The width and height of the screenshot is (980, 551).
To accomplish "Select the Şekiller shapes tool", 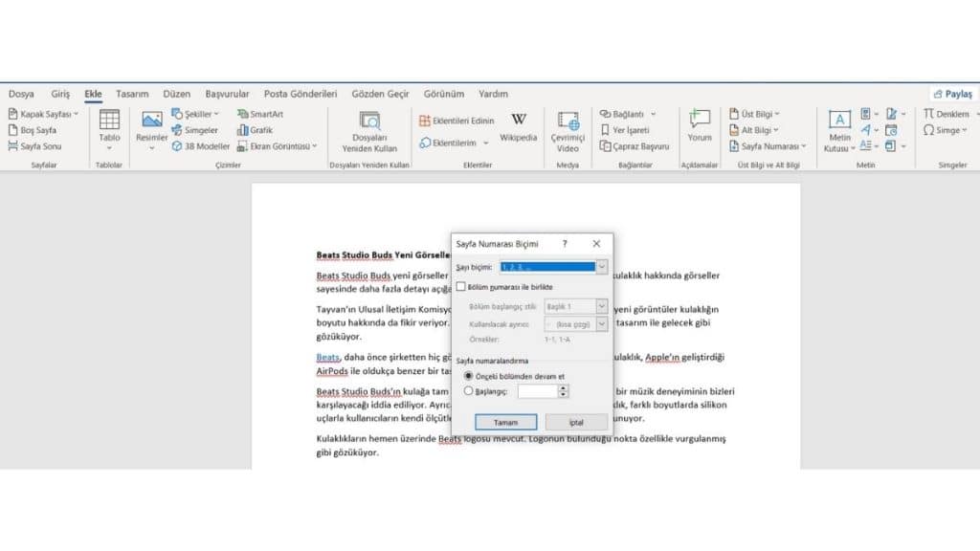I will 196,114.
